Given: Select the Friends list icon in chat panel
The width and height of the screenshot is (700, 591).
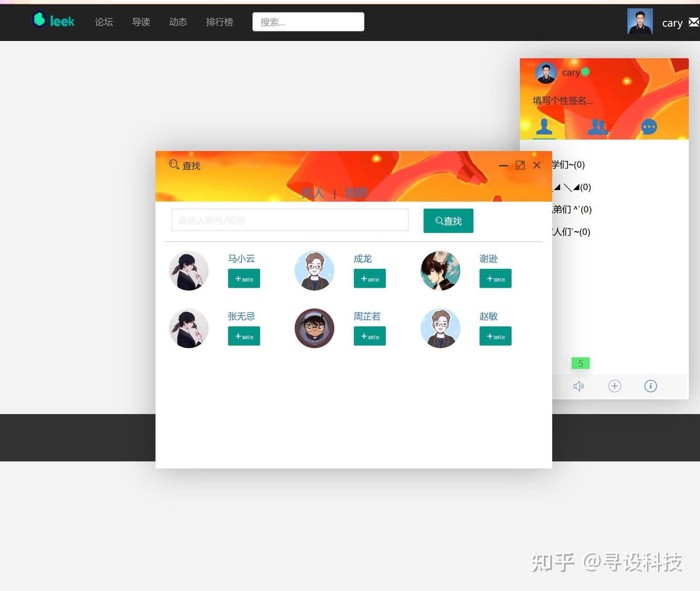Looking at the screenshot, I should point(544,126).
